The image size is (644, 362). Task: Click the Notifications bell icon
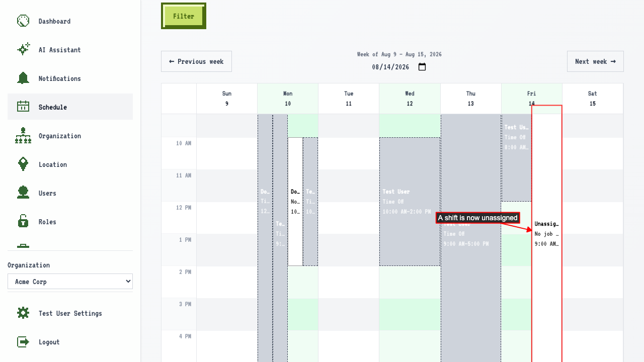tap(23, 78)
